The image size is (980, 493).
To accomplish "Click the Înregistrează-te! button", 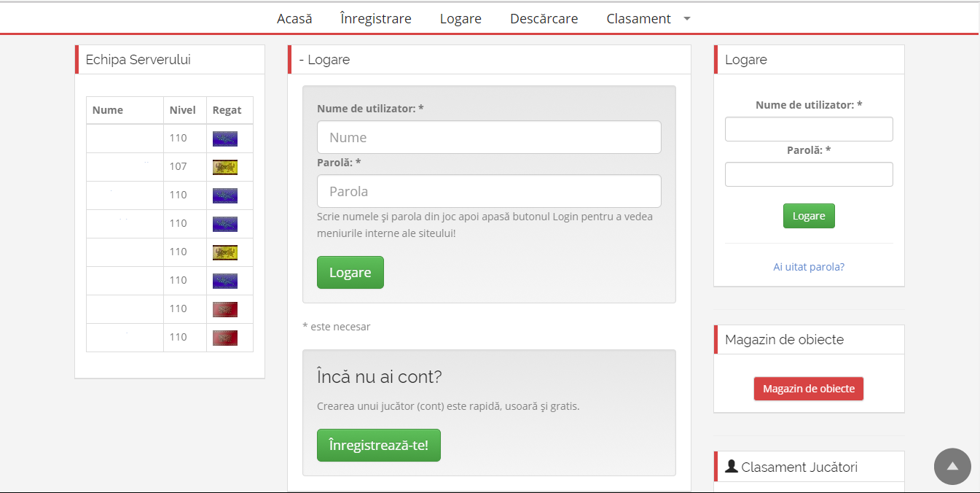I will [x=379, y=445].
